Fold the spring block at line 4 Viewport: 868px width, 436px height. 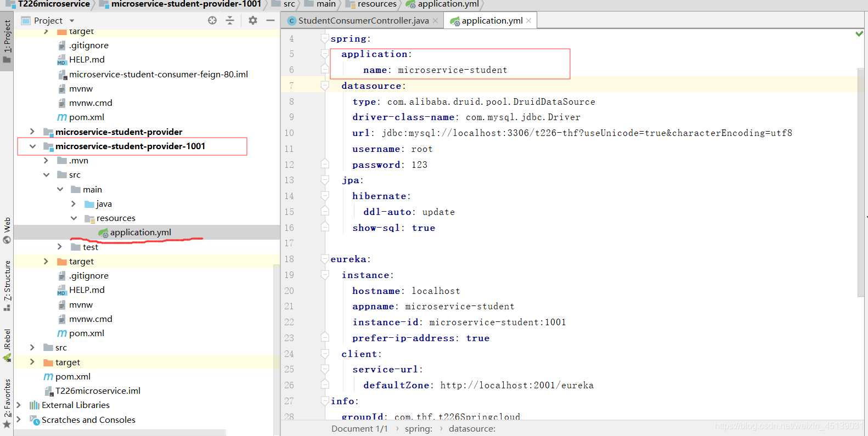[325, 38]
